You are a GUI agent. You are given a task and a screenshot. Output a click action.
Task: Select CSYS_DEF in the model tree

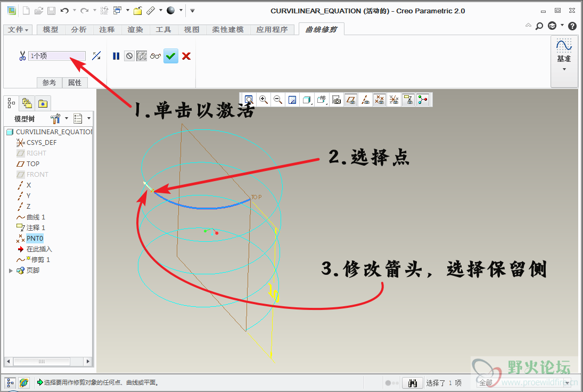(x=42, y=142)
